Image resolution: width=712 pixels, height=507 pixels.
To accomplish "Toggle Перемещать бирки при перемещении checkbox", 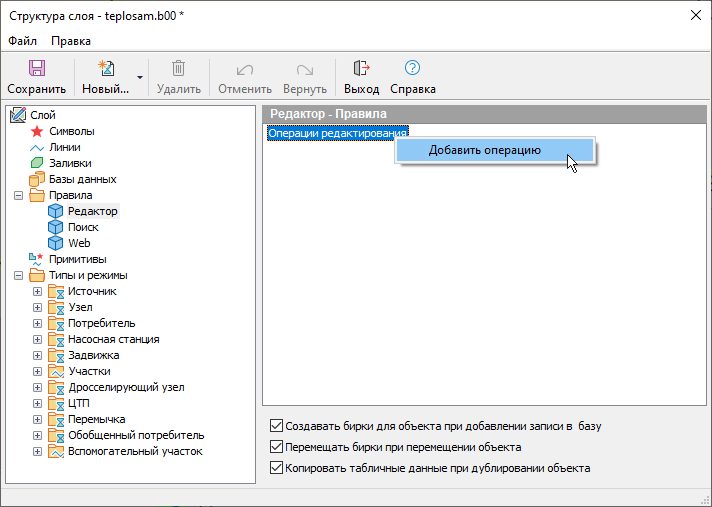I will (278, 447).
